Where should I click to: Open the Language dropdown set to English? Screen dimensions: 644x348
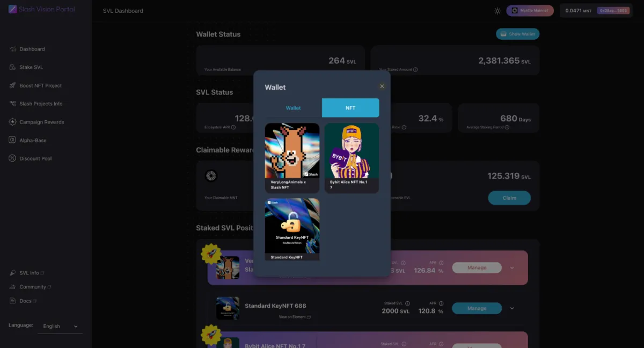[60, 326]
